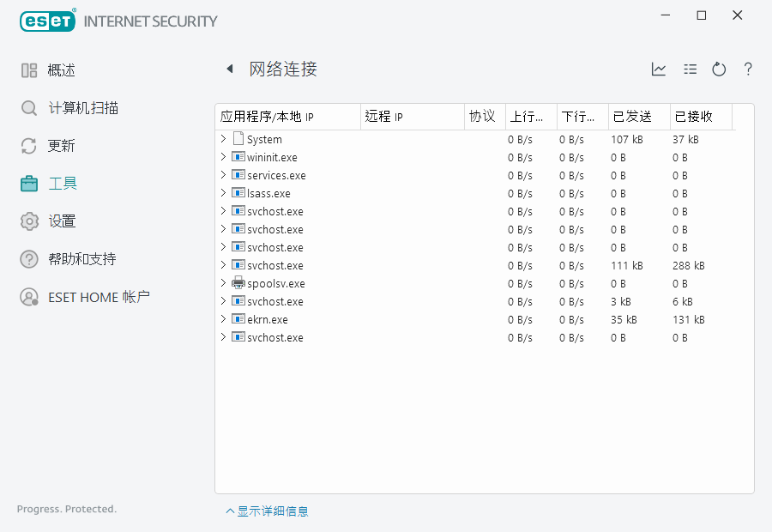
Task: Maximize the ESET window
Action: (702, 15)
